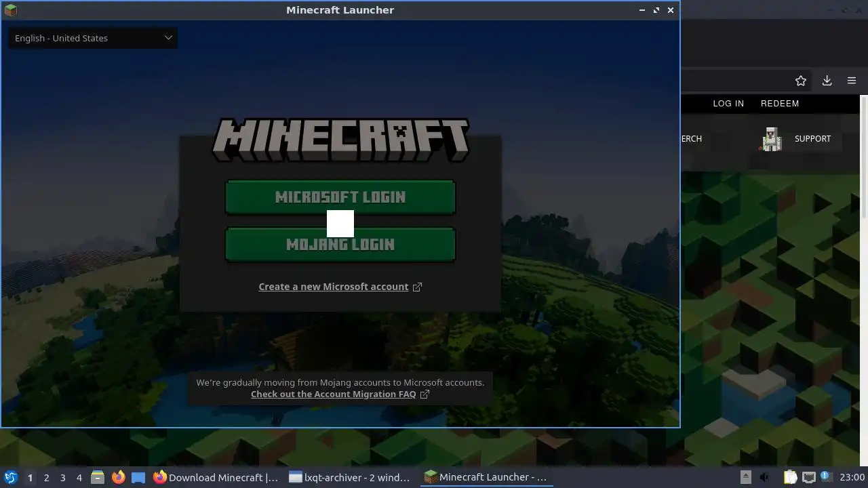Open the browser hamburger menu
868x488 pixels.
(852, 81)
